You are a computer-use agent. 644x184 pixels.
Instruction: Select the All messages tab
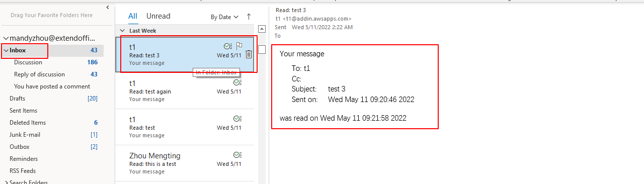click(133, 16)
